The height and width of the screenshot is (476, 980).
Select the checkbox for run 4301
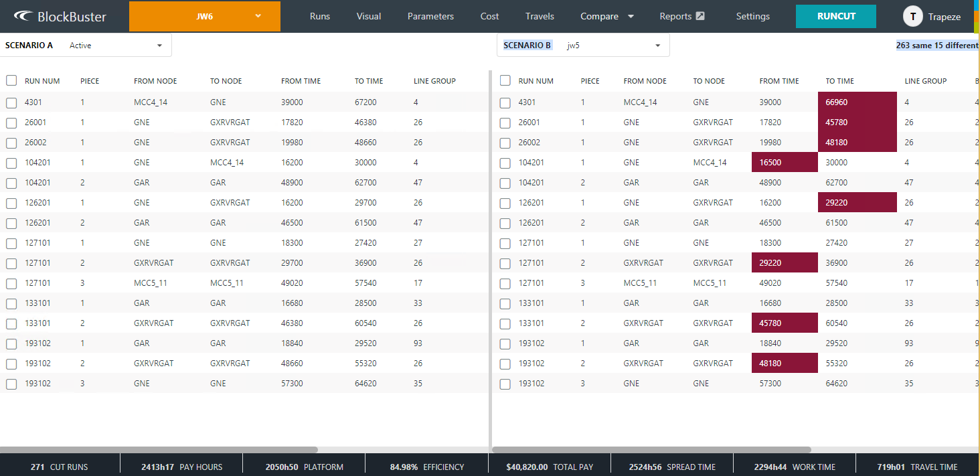(11, 102)
